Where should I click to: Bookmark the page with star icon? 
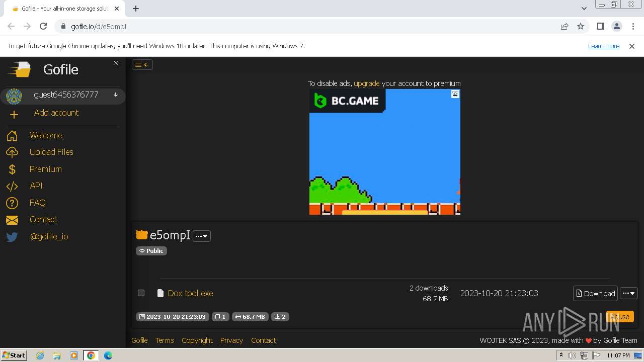click(581, 26)
